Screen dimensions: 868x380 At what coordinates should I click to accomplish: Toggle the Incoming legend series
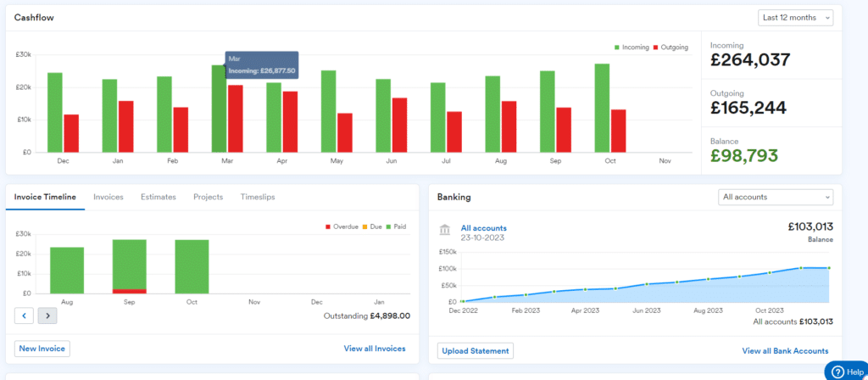point(631,47)
